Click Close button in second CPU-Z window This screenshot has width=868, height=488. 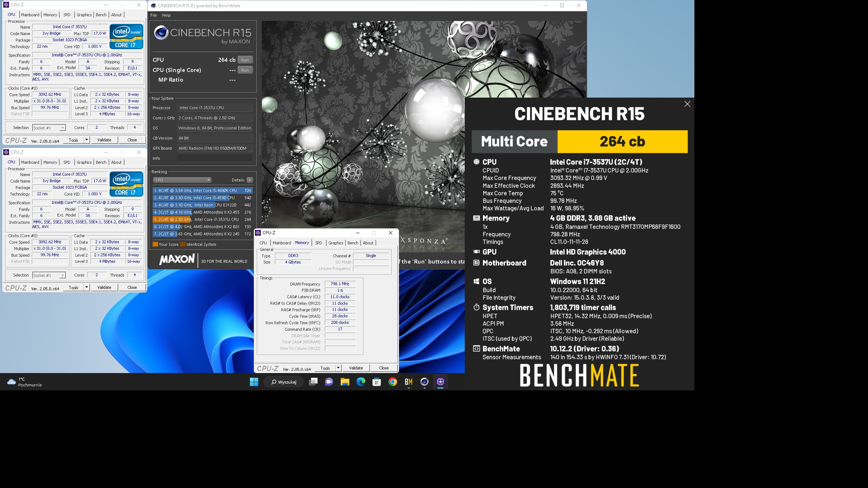tap(132, 287)
